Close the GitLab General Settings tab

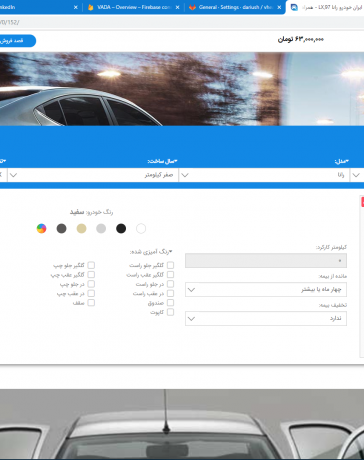279,7
